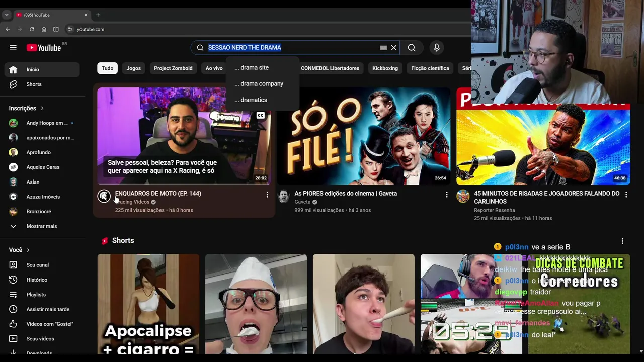Screen dimensions: 644x362
Task: Open the Short with chef in glasses
Action: click(256, 304)
